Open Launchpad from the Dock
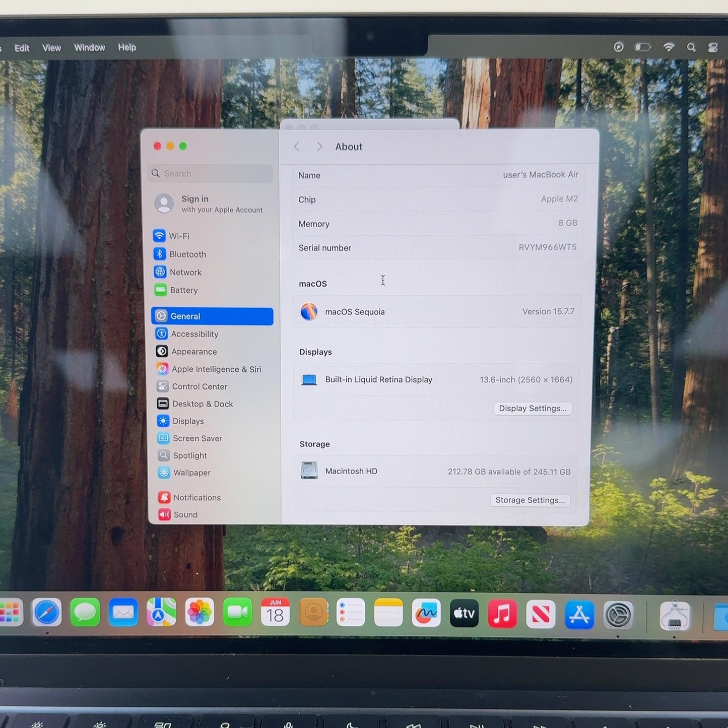728x728 pixels. [x=10, y=613]
